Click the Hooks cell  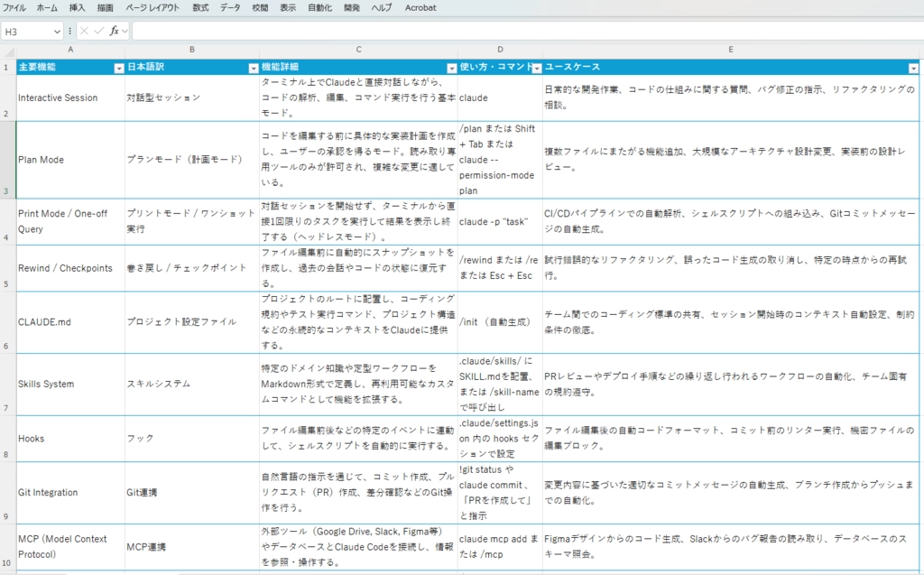click(x=70, y=438)
